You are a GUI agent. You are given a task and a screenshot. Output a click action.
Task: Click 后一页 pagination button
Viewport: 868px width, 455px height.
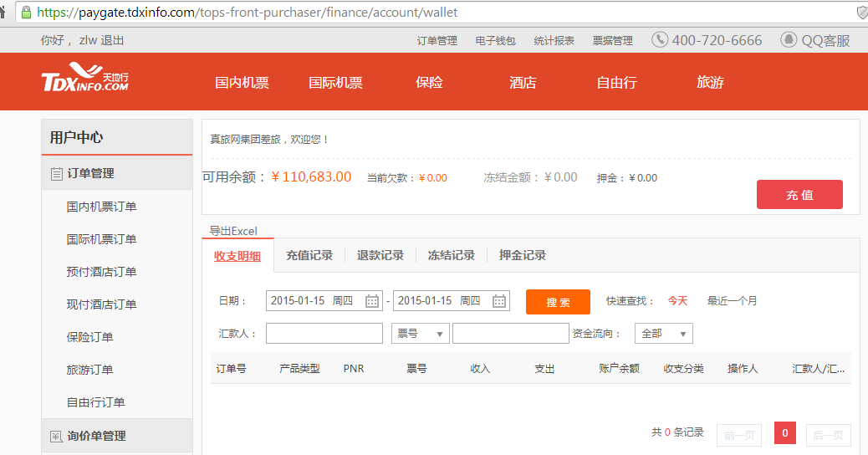pos(828,435)
